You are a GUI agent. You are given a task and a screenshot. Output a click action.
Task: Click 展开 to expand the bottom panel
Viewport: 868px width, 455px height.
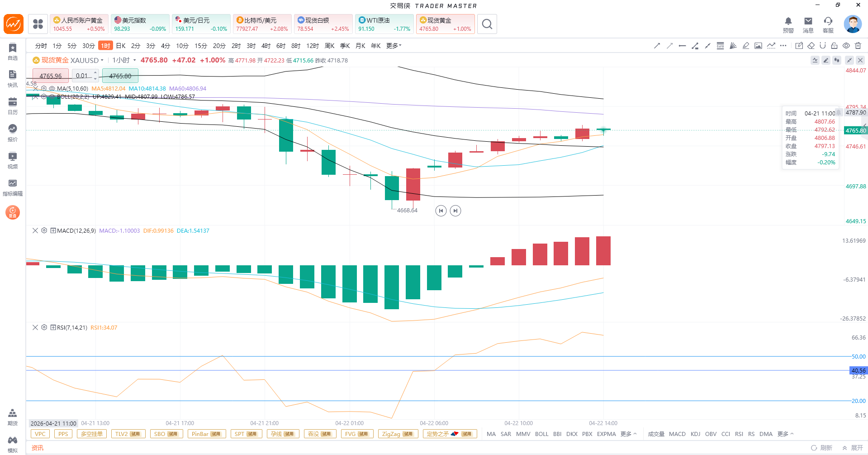point(853,448)
